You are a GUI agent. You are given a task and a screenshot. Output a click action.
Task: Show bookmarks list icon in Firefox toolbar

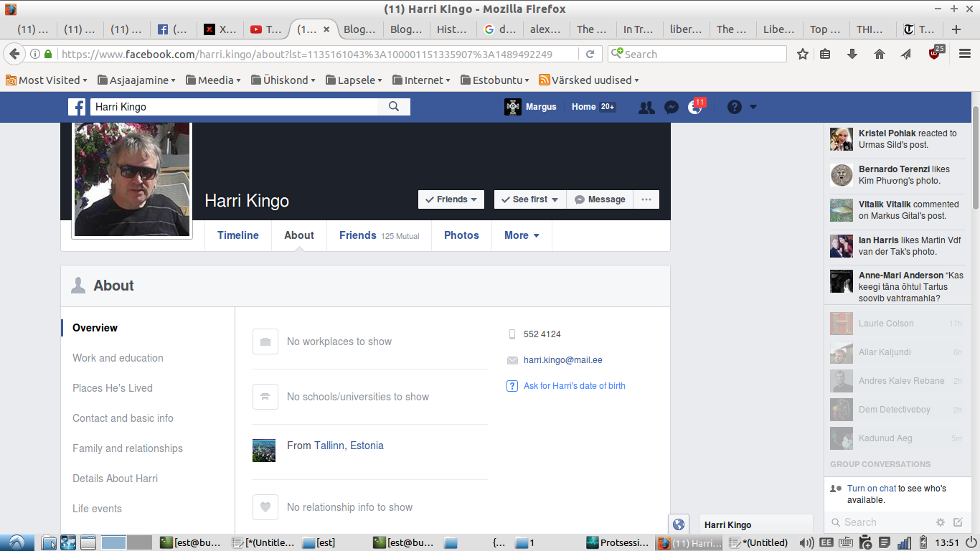(x=826, y=54)
